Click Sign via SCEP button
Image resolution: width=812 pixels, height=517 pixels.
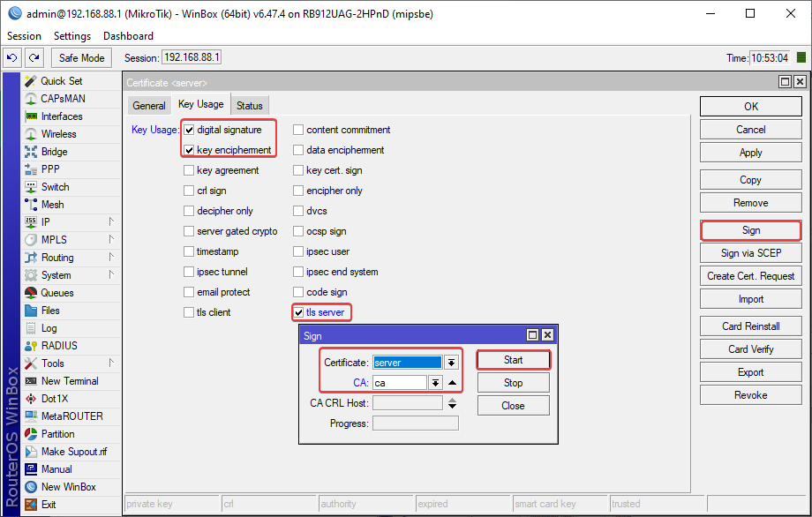tap(751, 253)
